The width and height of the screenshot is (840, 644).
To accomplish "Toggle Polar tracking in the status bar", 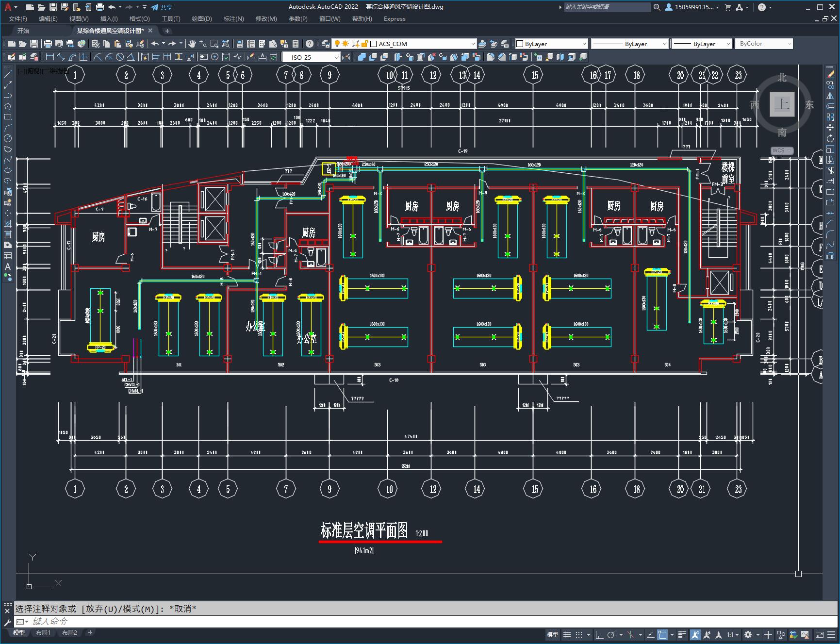I will point(611,634).
